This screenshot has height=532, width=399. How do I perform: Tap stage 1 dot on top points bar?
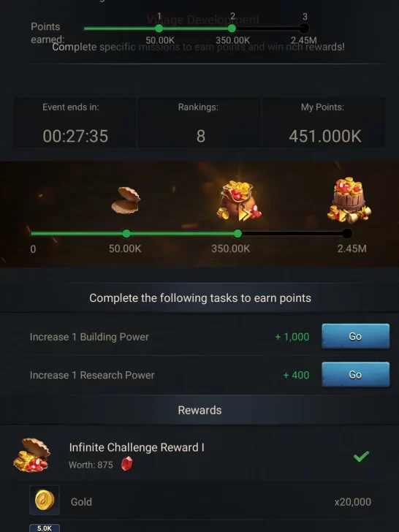[159, 28]
